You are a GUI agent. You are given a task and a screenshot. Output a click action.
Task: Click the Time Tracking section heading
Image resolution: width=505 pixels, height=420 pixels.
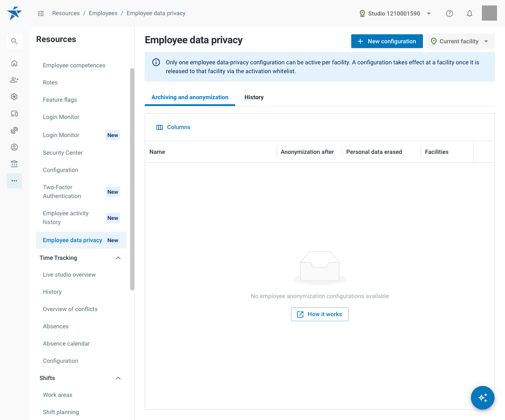(x=58, y=258)
